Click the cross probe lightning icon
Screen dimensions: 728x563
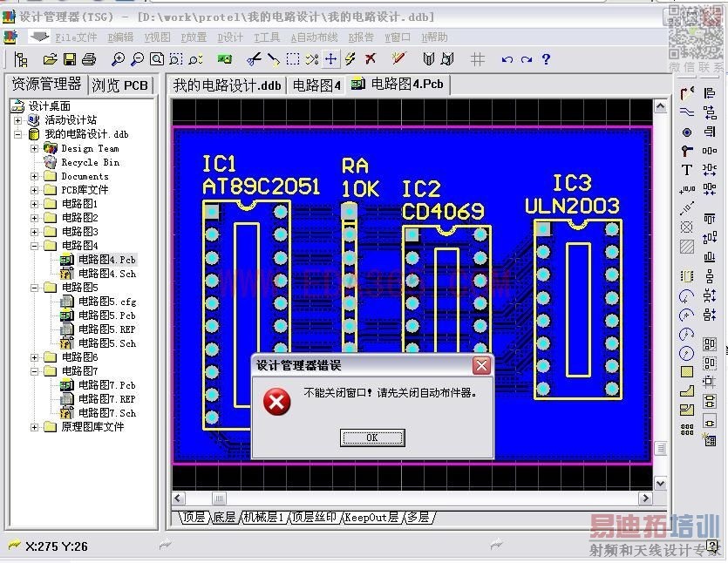coord(350,59)
